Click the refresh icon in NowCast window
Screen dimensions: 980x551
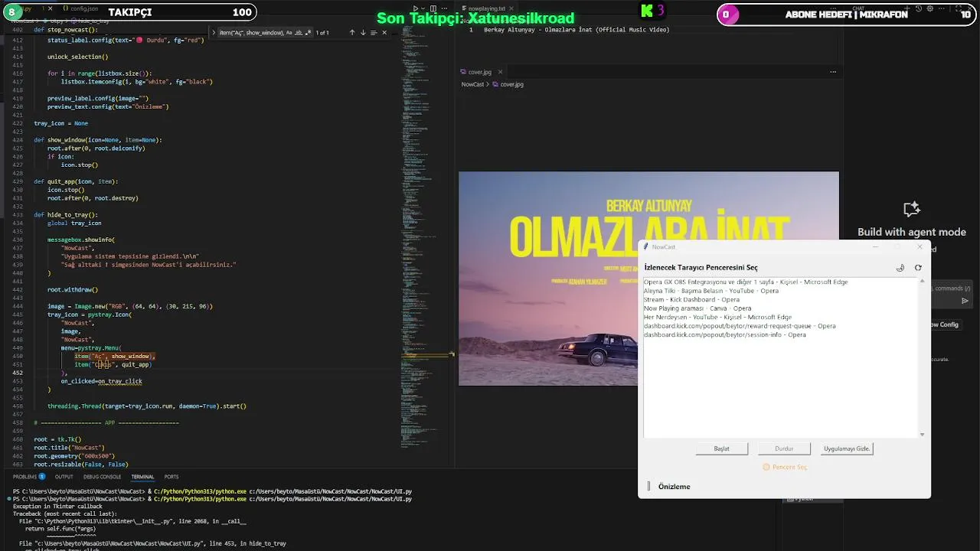(x=918, y=268)
